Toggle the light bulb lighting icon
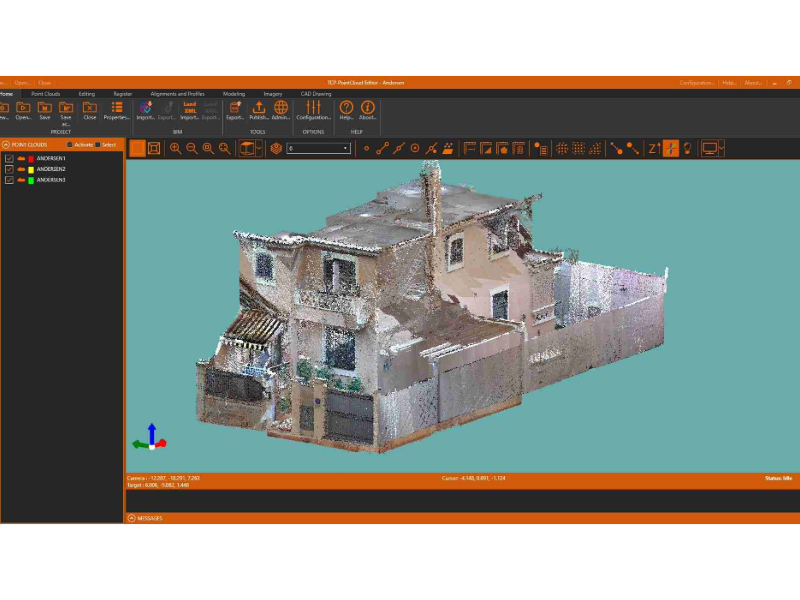Viewport: 800px width, 600px height. [x=687, y=148]
